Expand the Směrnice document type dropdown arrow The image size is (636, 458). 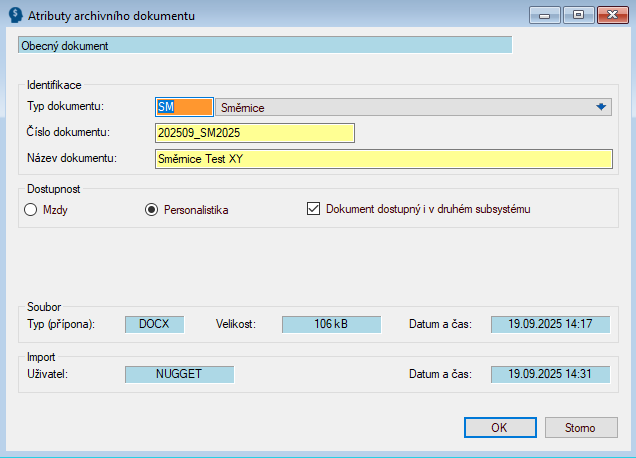pos(601,107)
